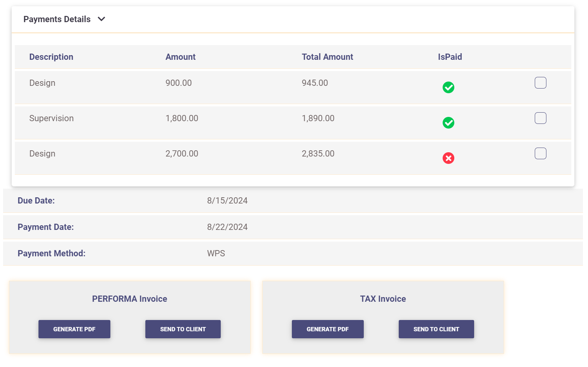The height and width of the screenshot is (367, 588).
Task: Select the Supervision row checkbox
Action: click(540, 118)
